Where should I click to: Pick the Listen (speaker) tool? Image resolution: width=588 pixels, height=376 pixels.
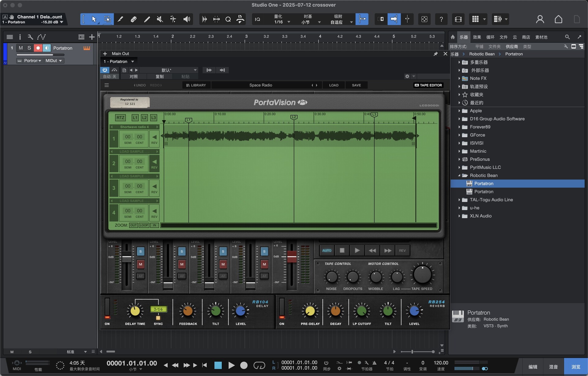pyautogui.click(x=187, y=19)
